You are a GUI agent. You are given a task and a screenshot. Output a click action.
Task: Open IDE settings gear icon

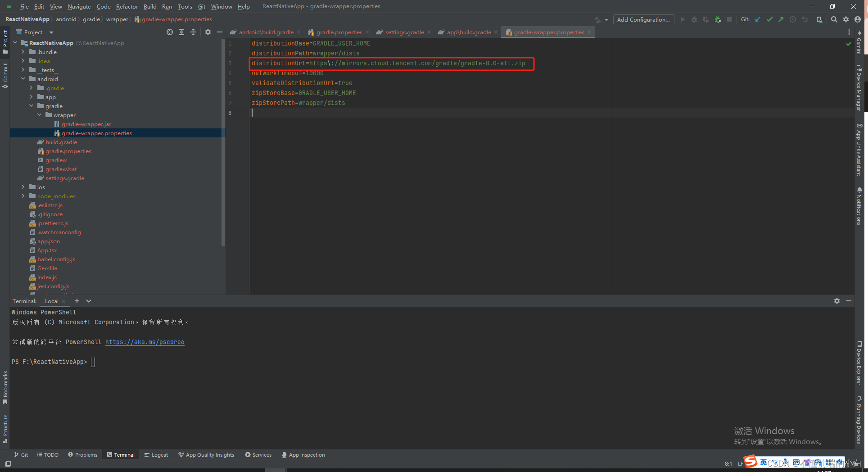pos(846,19)
